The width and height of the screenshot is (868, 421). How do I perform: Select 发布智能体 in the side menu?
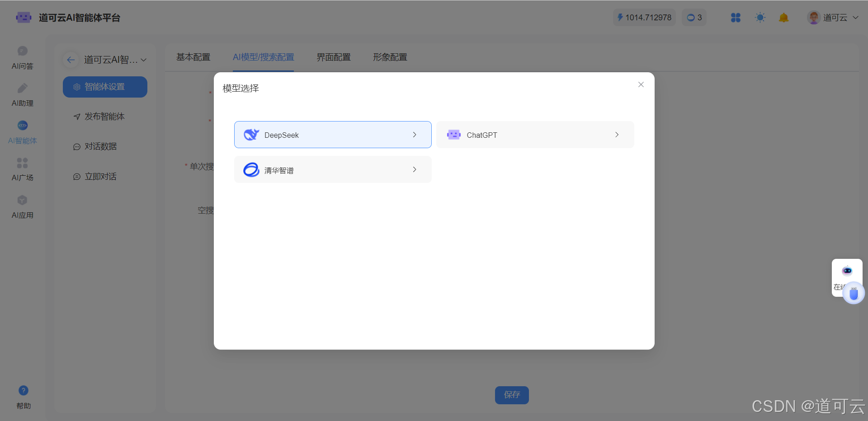(x=104, y=117)
